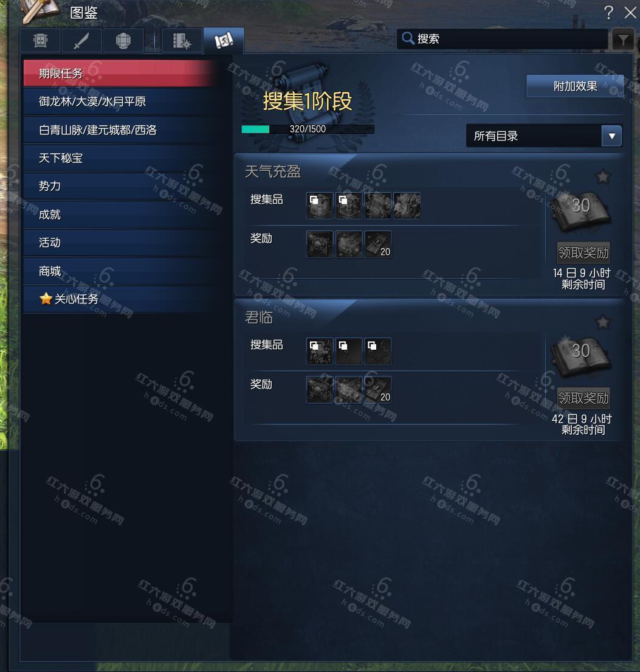Toggle favorite star for 天气充盈

[603, 176]
